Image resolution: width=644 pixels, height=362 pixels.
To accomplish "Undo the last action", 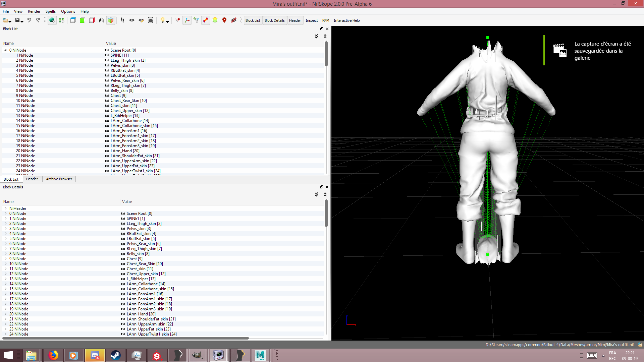I will 29,20.
